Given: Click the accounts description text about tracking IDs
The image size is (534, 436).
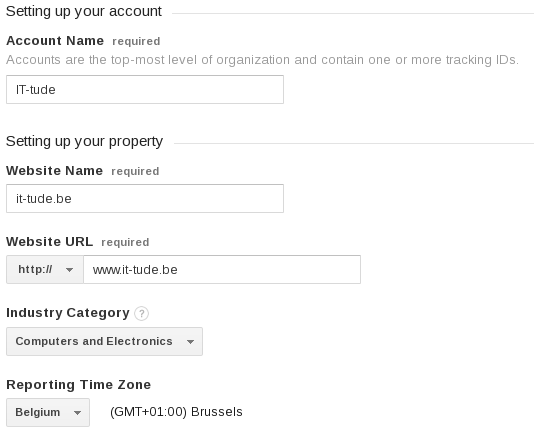Looking at the screenshot, I should [x=262, y=60].
